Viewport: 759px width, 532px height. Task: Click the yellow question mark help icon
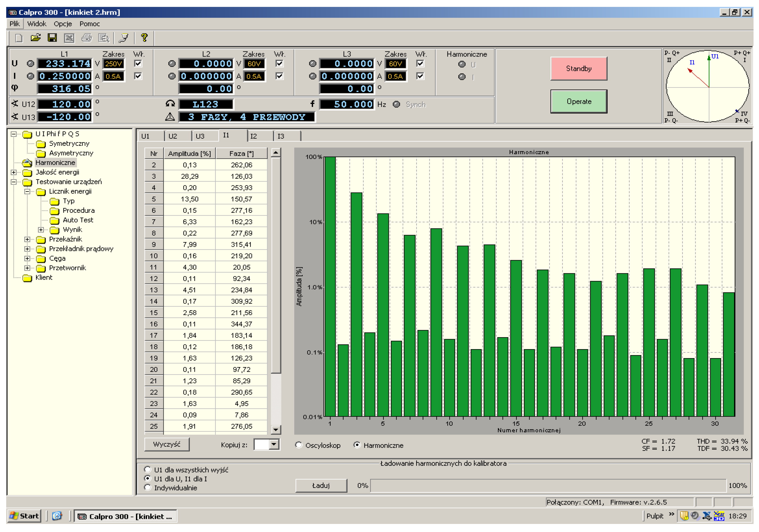[x=144, y=38]
